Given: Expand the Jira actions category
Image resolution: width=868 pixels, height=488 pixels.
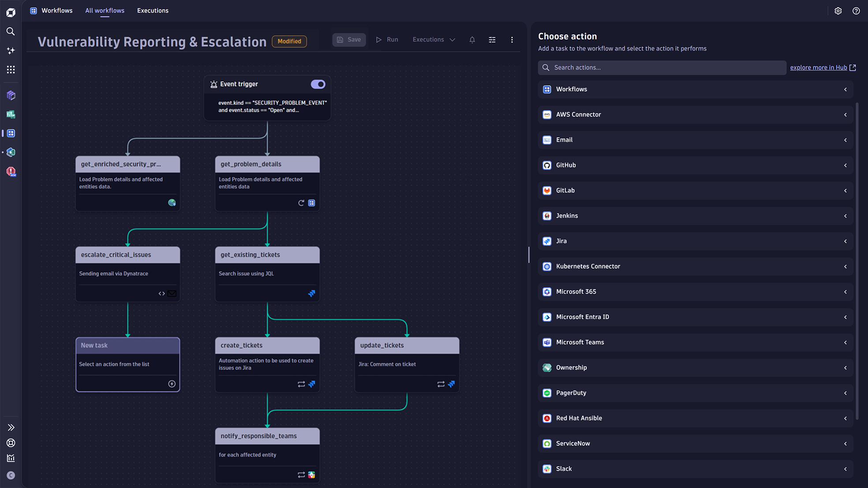Looking at the screenshot, I should (x=695, y=241).
